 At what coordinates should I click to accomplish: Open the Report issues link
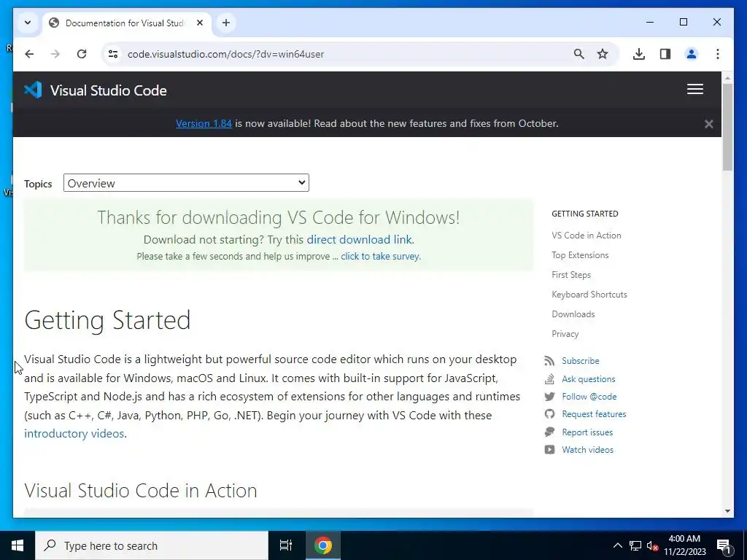click(x=587, y=432)
